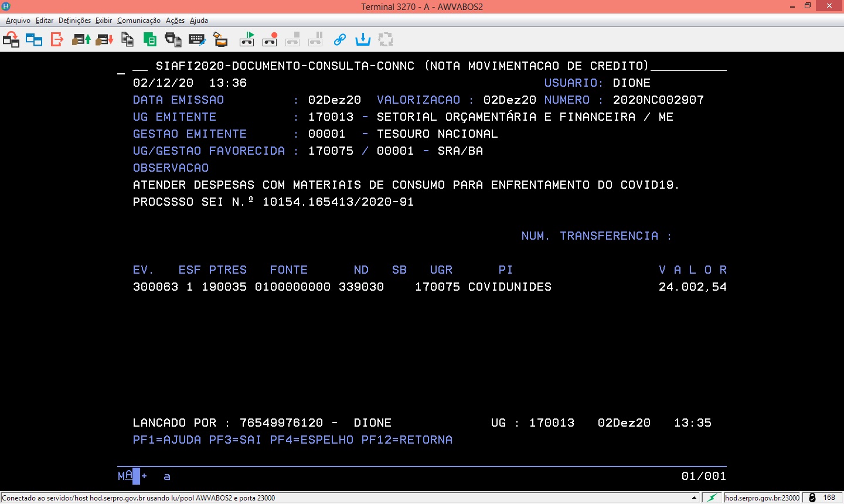Screen dimensions: 844x504
Task: Open the Definições menu
Action: tap(74, 21)
